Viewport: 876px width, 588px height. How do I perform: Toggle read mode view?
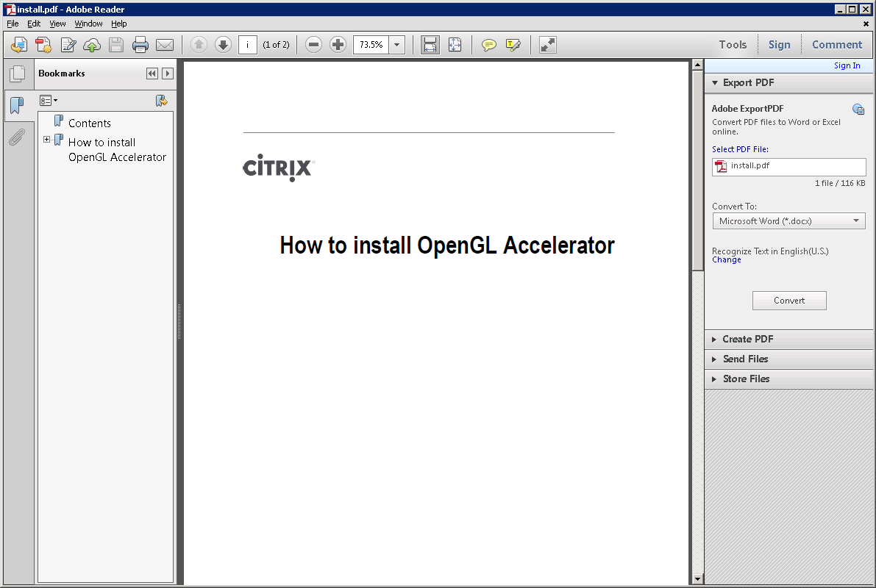click(547, 45)
